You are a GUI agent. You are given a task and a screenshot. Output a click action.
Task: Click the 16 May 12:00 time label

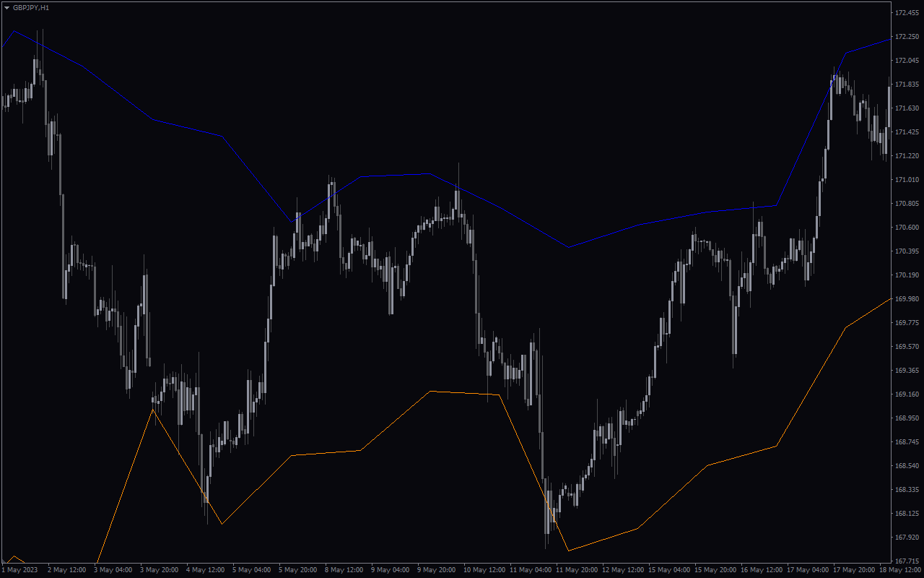(x=762, y=570)
